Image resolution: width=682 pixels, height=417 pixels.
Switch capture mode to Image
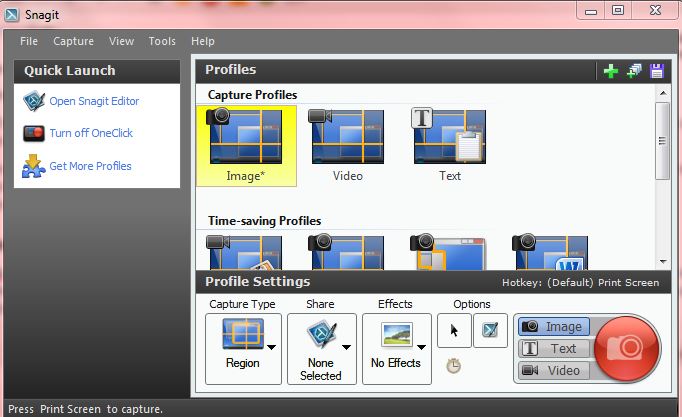point(554,327)
